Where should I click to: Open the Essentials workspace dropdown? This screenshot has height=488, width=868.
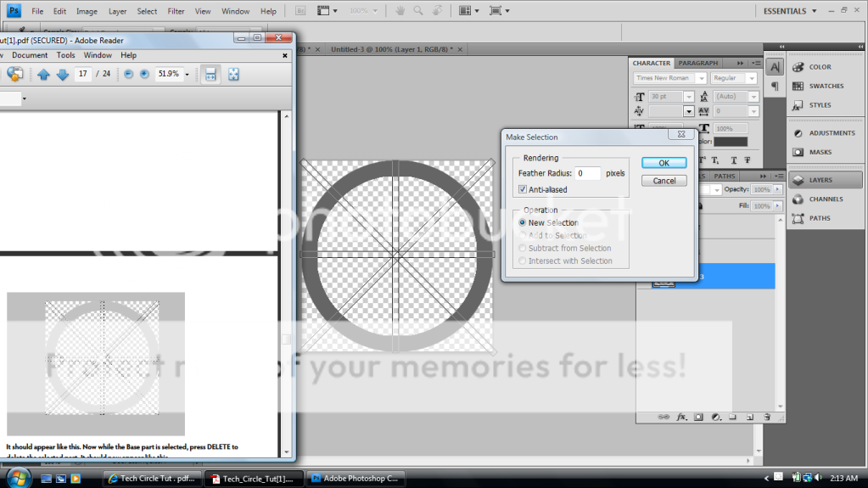pos(790,11)
